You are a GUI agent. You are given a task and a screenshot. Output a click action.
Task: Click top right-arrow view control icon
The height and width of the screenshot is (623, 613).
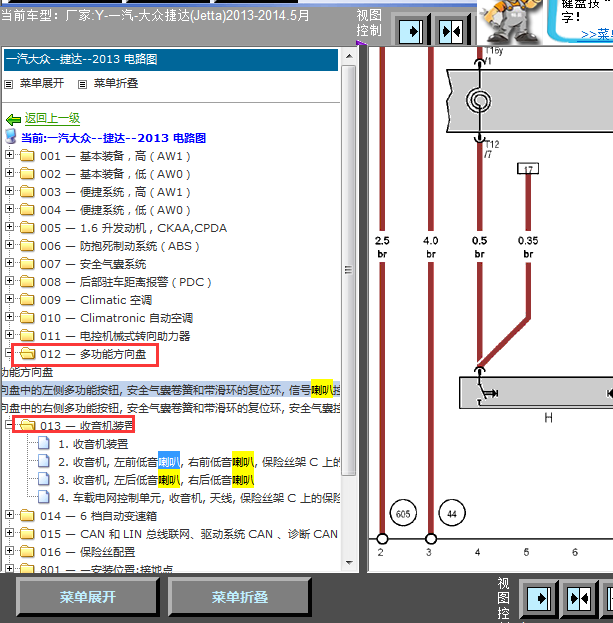[411, 31]
